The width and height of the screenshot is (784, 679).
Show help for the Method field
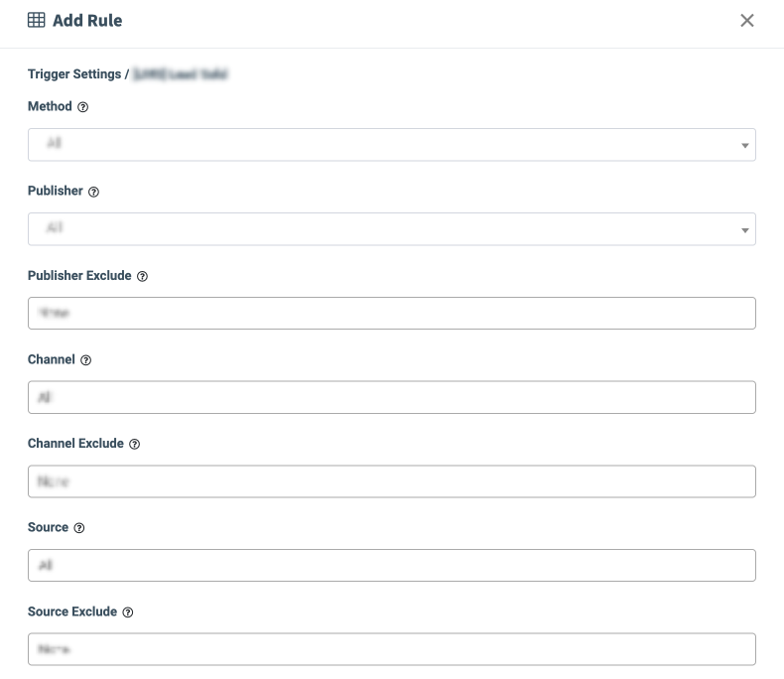(82, 107)
